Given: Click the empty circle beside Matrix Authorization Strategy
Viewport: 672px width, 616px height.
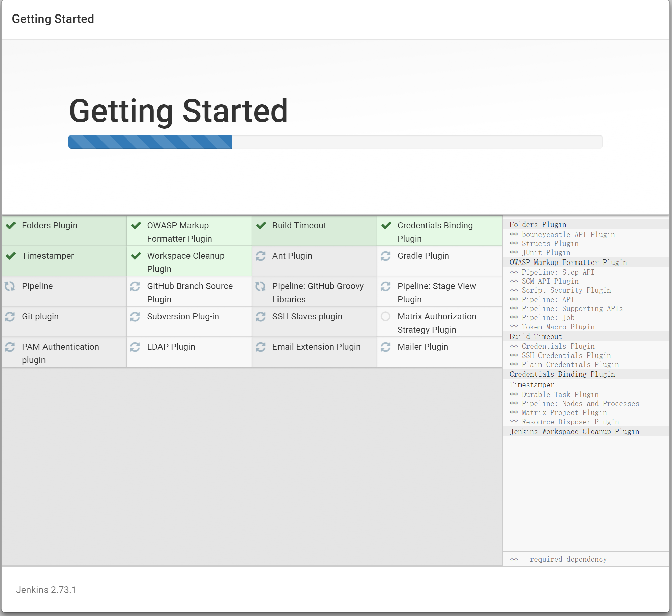Looking at the screenshot, I should [x=386, y=316].
